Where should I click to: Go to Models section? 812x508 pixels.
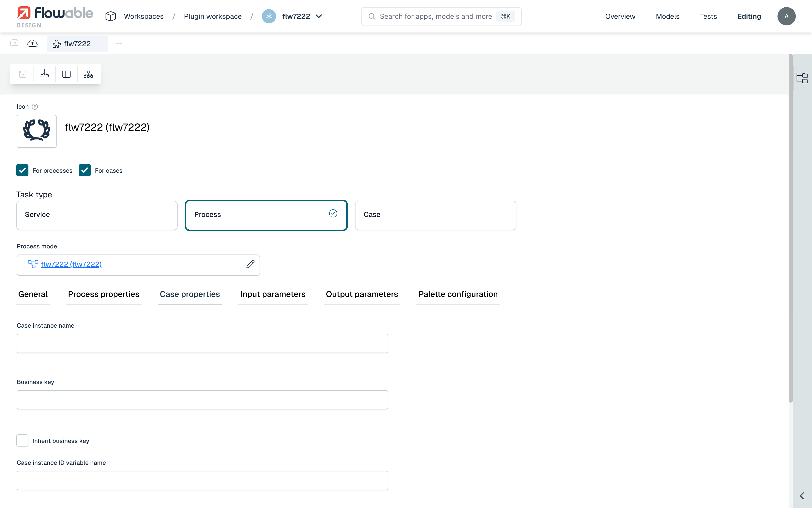tap(667, 16)
